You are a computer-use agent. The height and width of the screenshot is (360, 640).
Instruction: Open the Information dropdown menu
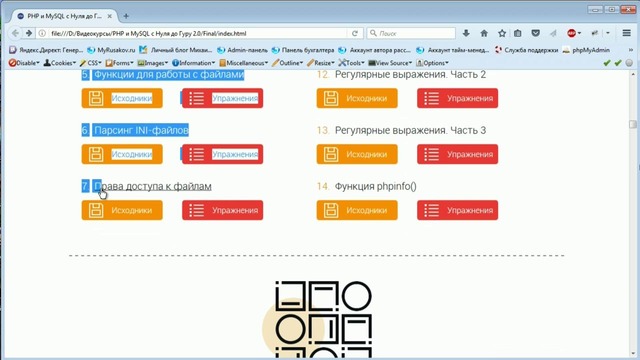[x=193, y=63]
